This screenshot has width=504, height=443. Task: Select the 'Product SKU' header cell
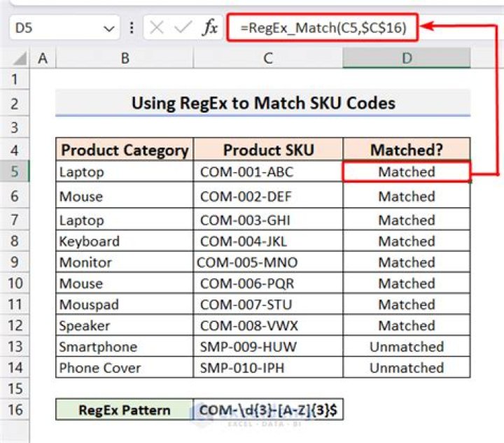click(x=268, y=150)
